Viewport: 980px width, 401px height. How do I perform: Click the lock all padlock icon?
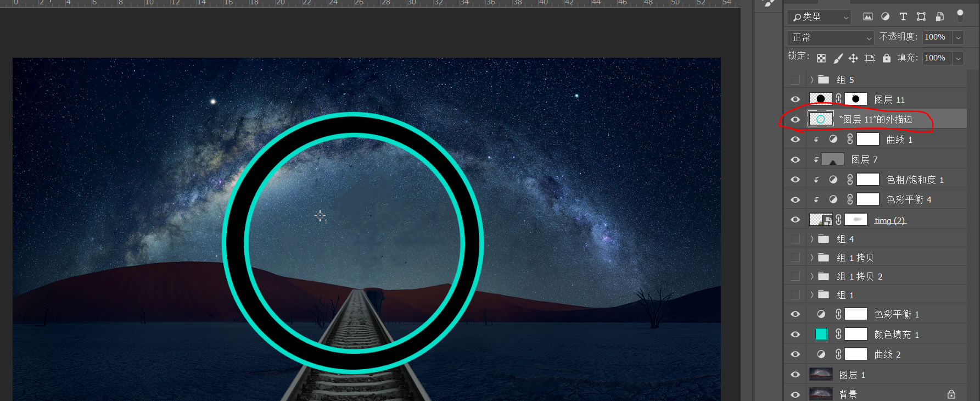tap(887, 58)
